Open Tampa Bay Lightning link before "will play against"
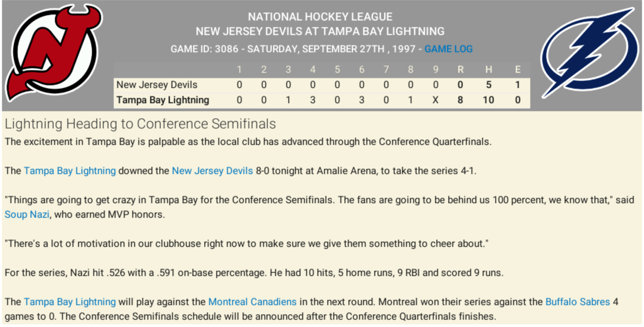This screenshot has height=327, width=644. (x=70, y=302)
